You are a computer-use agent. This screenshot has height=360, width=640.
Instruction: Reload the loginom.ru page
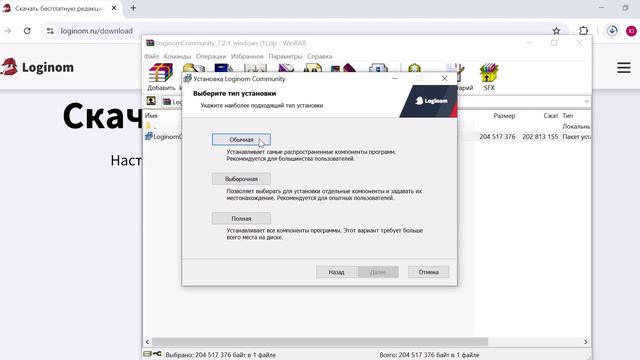(x=27, y=31)
